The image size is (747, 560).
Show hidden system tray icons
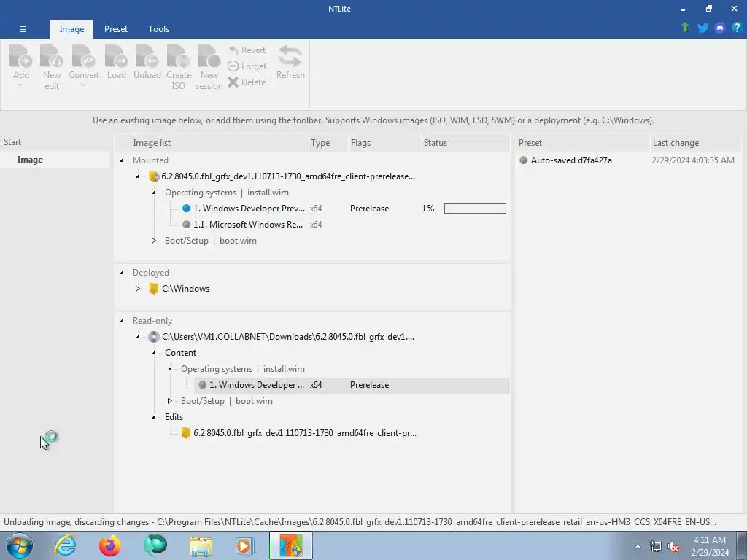coord(638,546)
